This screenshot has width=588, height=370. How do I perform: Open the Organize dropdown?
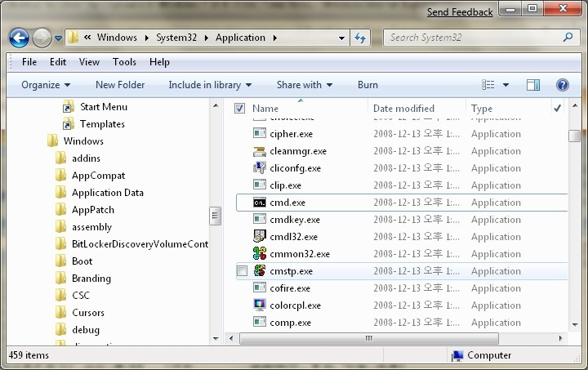click(x=46, y=85)
